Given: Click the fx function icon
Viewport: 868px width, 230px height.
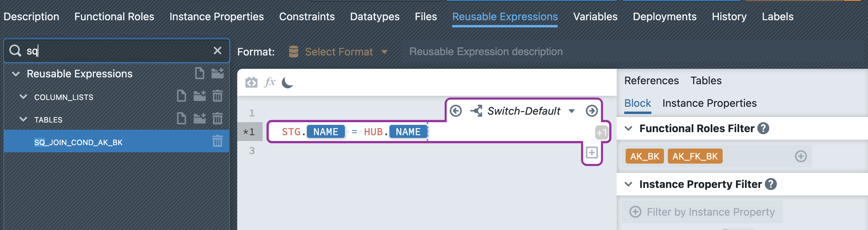Looking at the screenshot, I should 270,82.
